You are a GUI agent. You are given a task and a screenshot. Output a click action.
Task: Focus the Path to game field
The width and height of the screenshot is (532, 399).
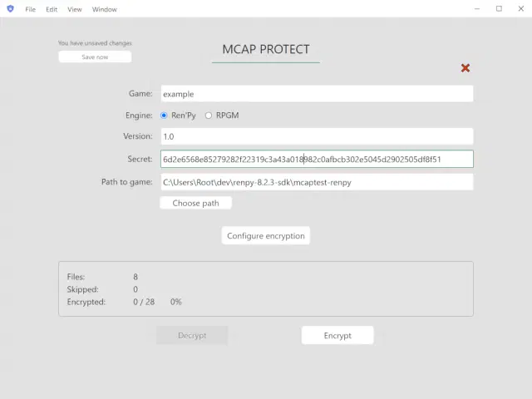[x=317, y=182]
